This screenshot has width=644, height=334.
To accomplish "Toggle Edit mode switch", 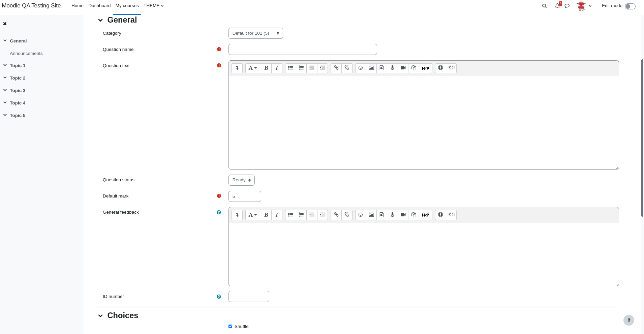I will click(x=630, y=6).
